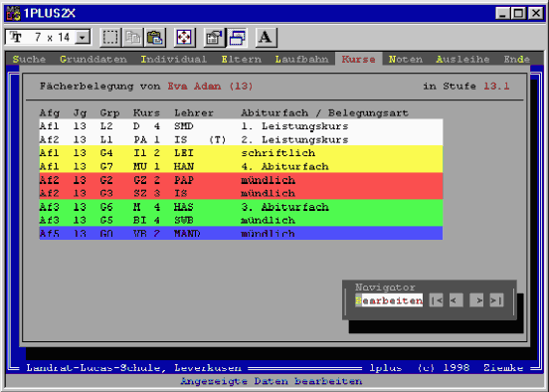Open the Suche menu
The width and height of the screenshot is (549, 392).
coord(29,60)
